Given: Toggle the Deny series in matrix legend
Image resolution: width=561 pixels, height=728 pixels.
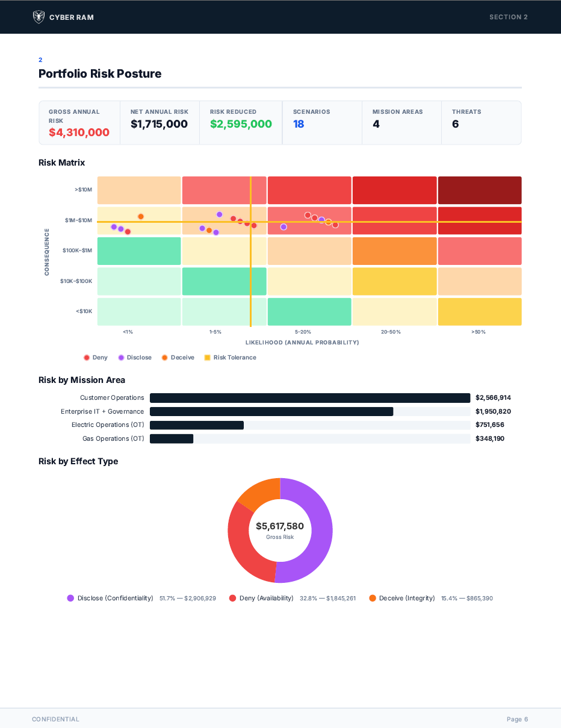Looking at the screenshot, I should coord(95,357).
